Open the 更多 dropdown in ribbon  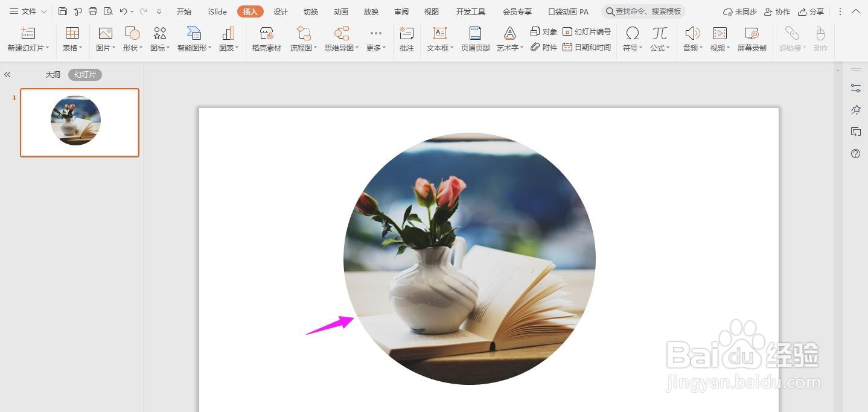pyautogui.click(x=375, y=39)
